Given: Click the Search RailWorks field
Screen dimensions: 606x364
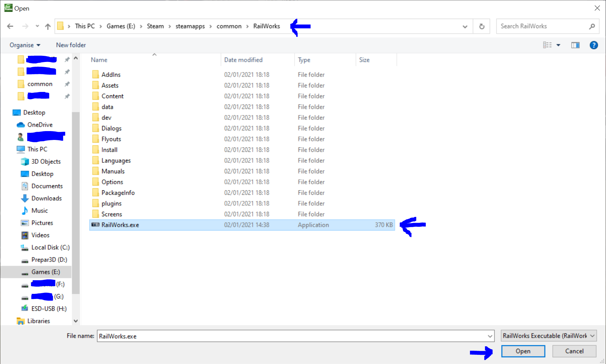Looking at the screenshot, I should point(542,26).
